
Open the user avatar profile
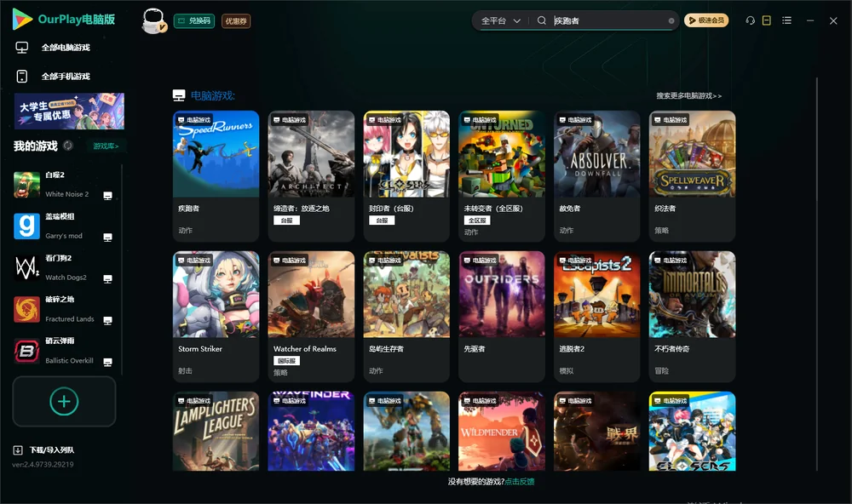click(153, 20)
